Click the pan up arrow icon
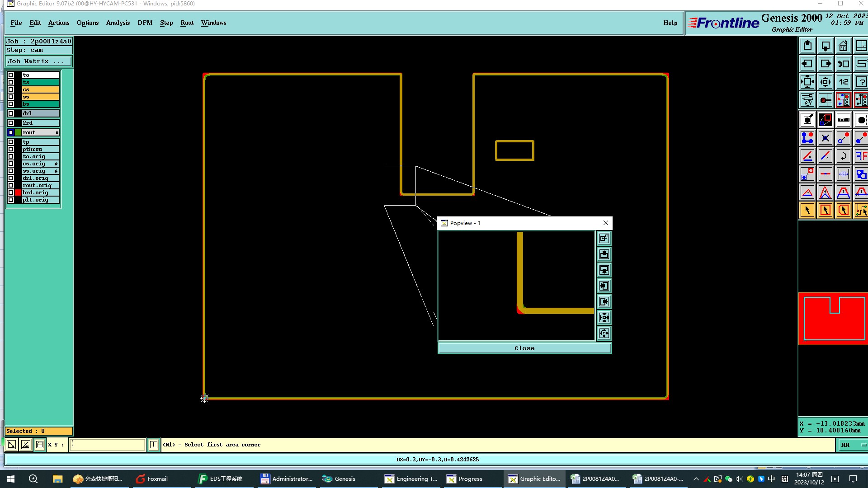Viewport: 868px width, 488px height. click(807, 46)
